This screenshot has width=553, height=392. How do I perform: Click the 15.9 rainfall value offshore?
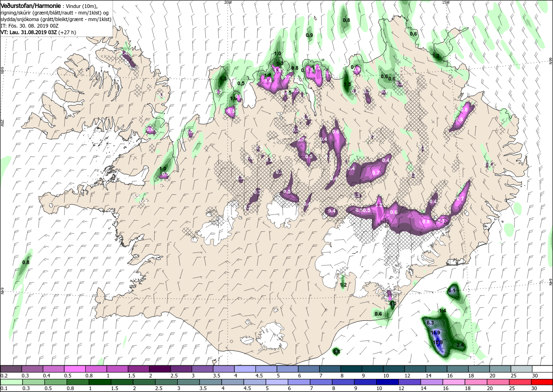coord(438,342)
